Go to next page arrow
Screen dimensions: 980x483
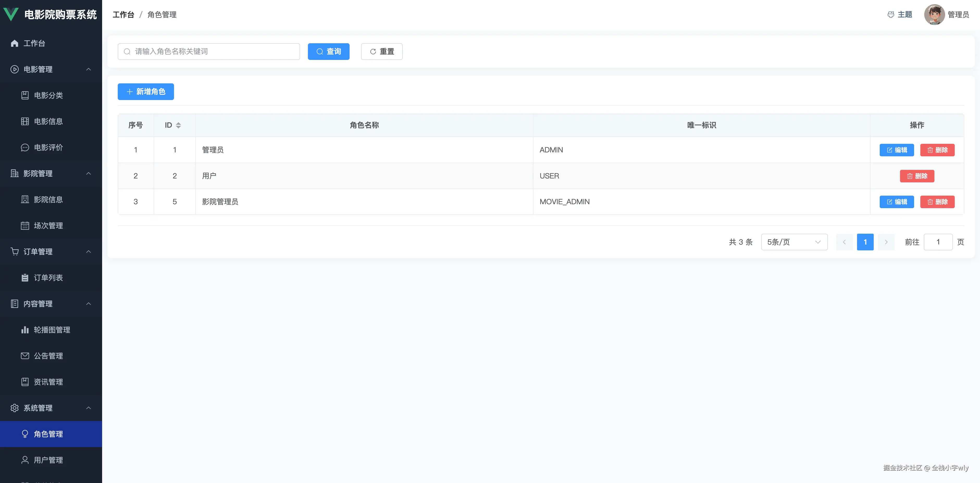(886, 242)
